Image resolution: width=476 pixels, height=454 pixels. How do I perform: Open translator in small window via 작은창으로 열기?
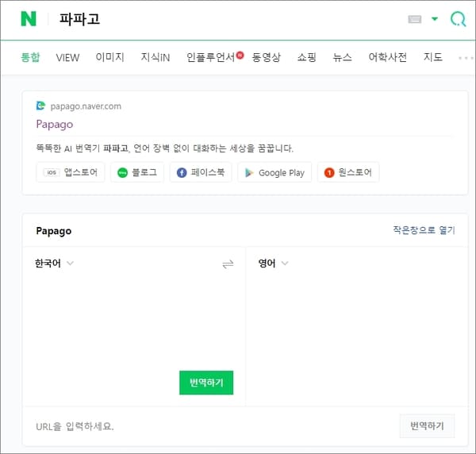424,230
